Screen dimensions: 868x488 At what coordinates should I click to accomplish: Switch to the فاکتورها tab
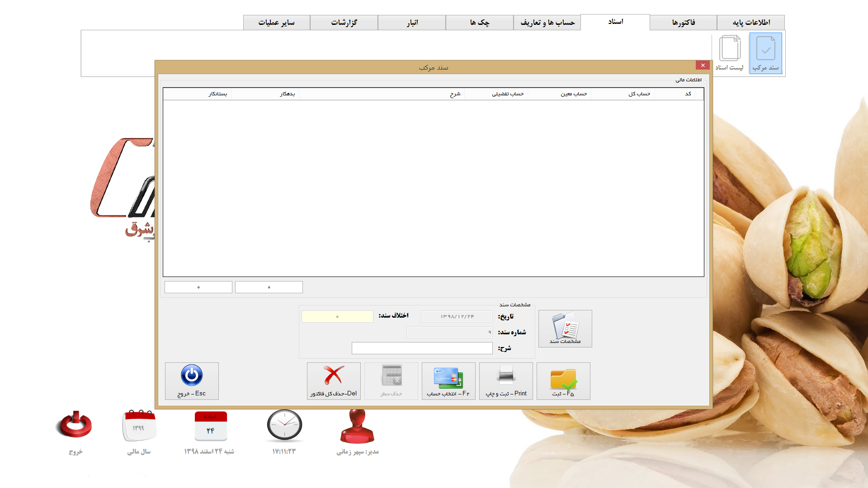click(x=683, y=23)
